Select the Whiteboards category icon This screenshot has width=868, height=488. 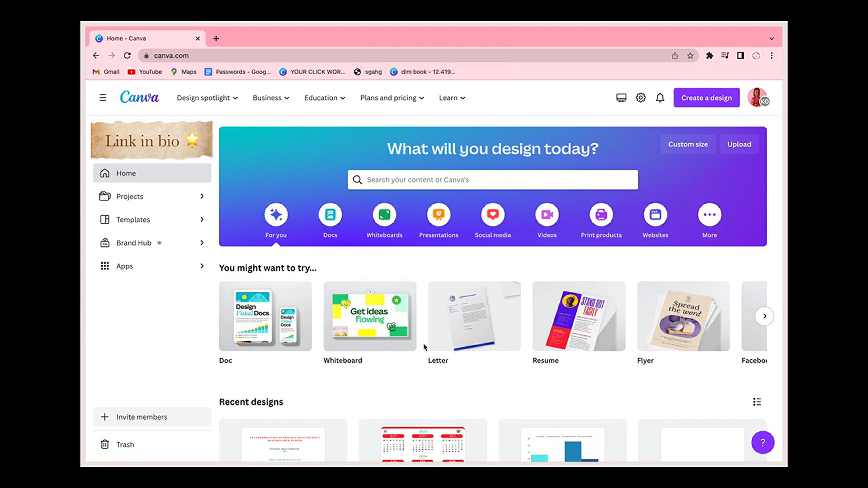click(x=384, y=215)
